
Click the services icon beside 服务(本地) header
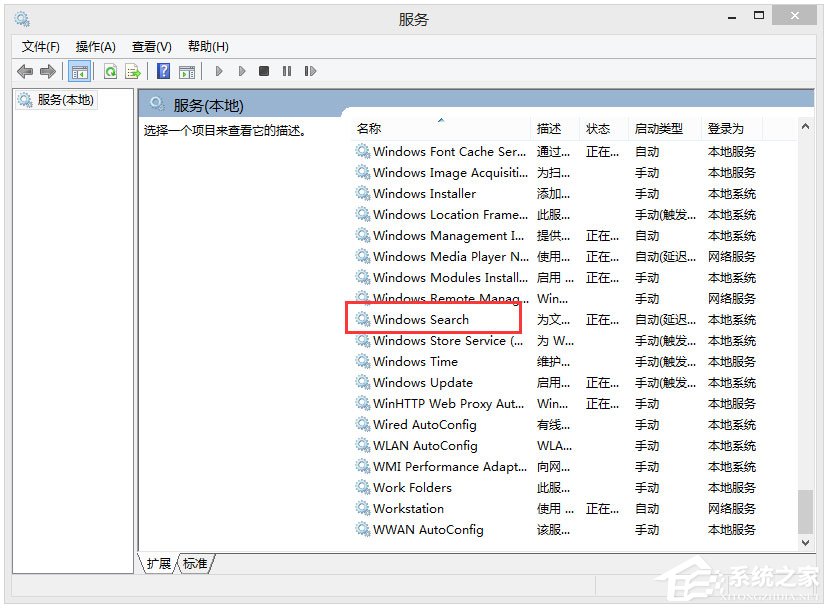point(156,104)
